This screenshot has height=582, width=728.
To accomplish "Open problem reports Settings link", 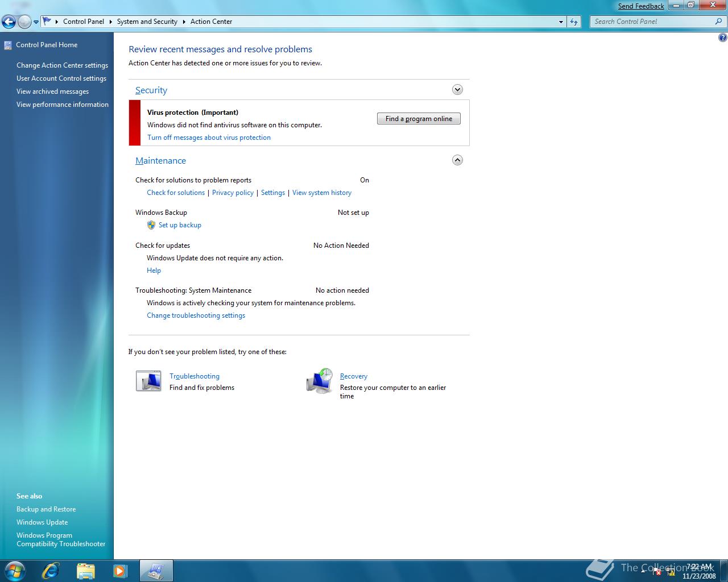I will 273,193.
